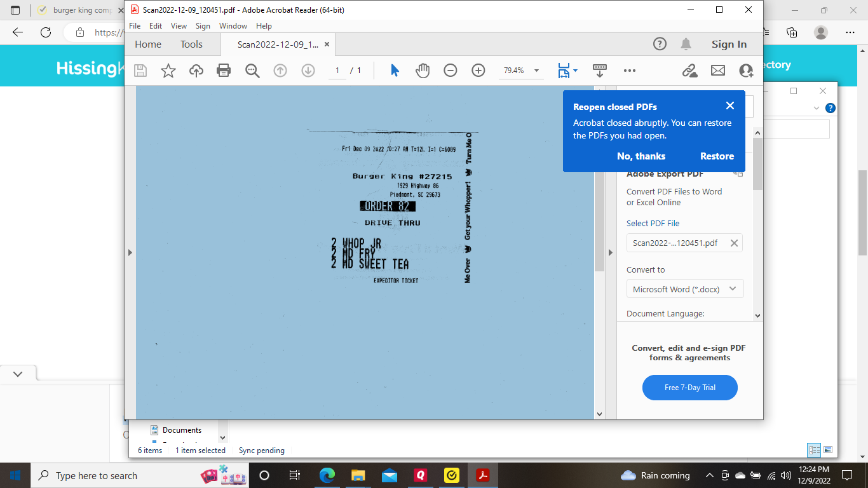The height and width of the screenshot is (488, 868).
Task: Switch to the Tools tab
Action: coord(191,44)
